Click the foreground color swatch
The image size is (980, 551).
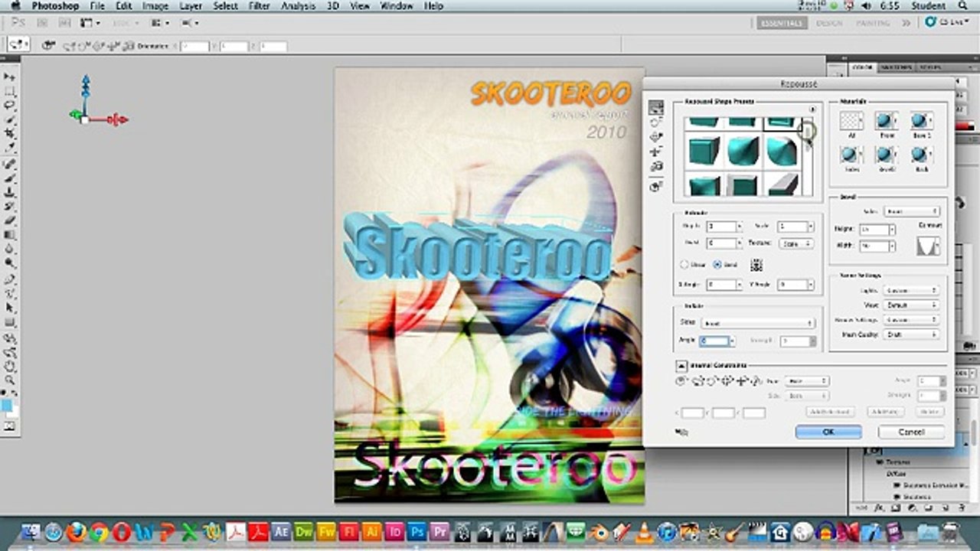point(6,405)
